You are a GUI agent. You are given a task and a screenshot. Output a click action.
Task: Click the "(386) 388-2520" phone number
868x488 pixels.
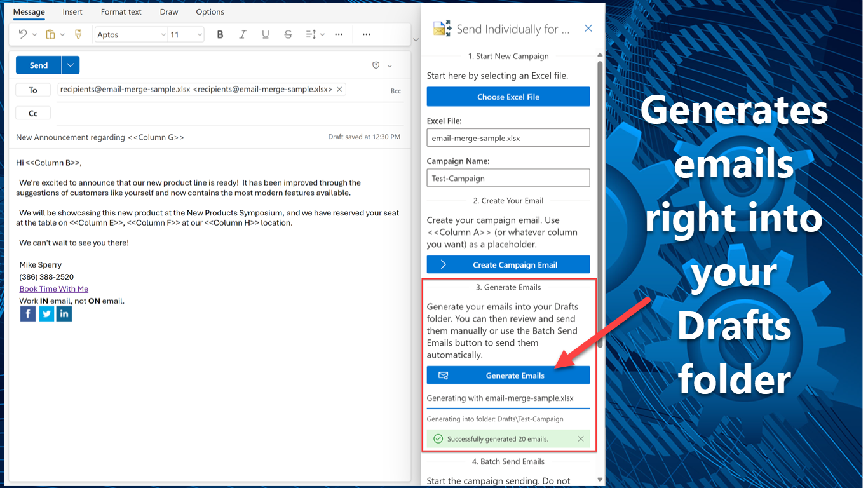46,277
